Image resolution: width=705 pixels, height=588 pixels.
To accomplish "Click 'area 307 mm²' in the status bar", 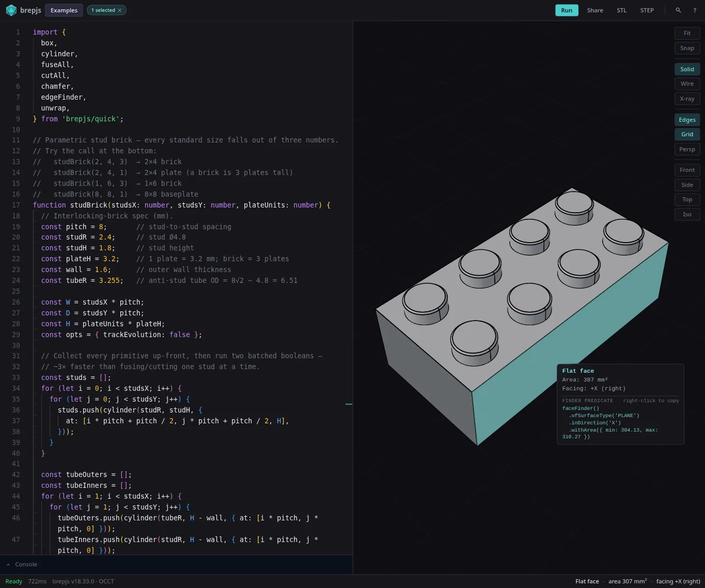I will click(628, 581).
